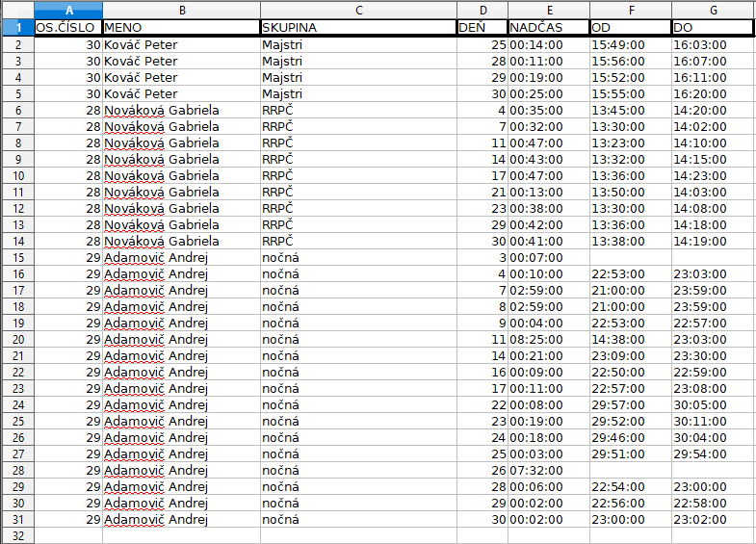Screen dimensions: 756x544
Task: Select column B header
Action: click(x=182, y=11)
